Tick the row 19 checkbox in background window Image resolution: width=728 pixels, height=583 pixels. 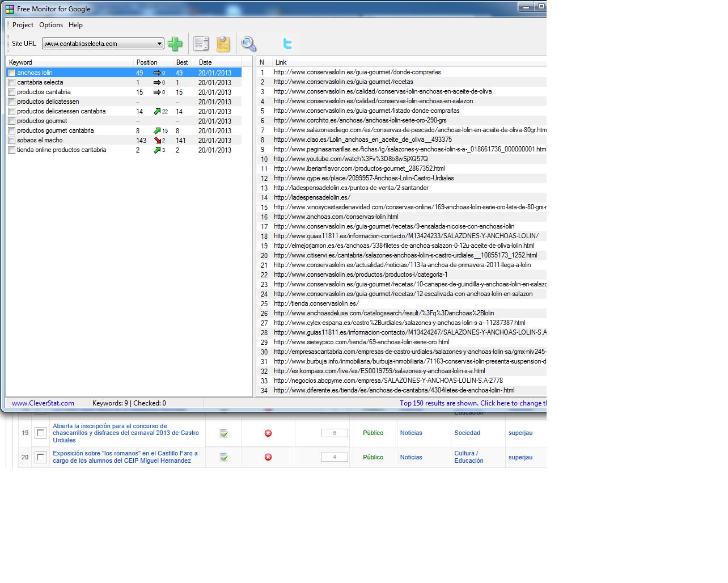pos(40,433)
